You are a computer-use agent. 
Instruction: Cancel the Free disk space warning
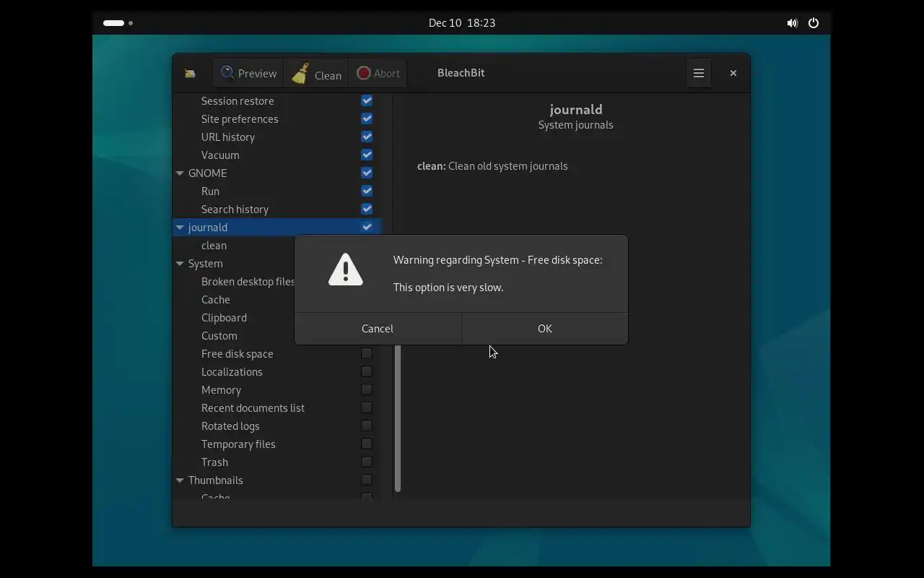378,329
